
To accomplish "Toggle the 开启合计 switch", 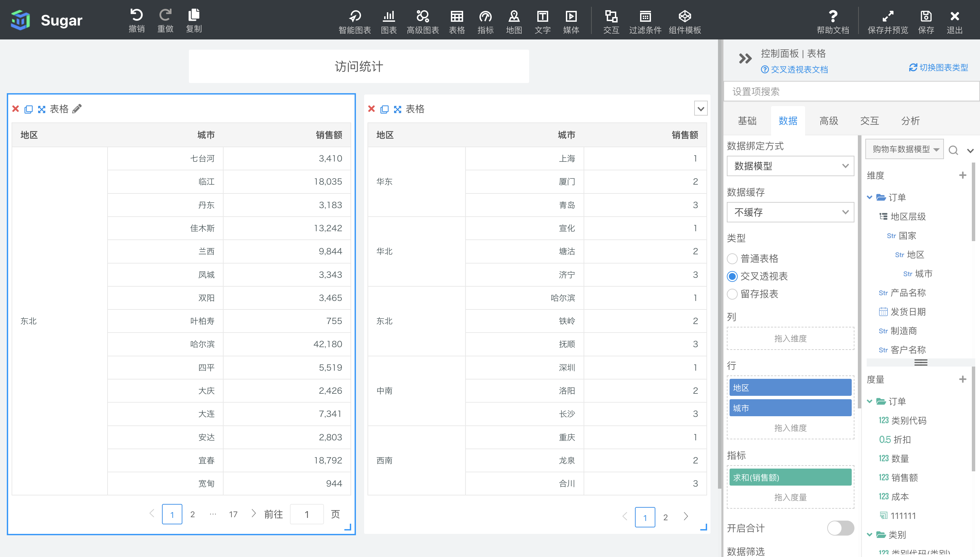I will point(840,528).
